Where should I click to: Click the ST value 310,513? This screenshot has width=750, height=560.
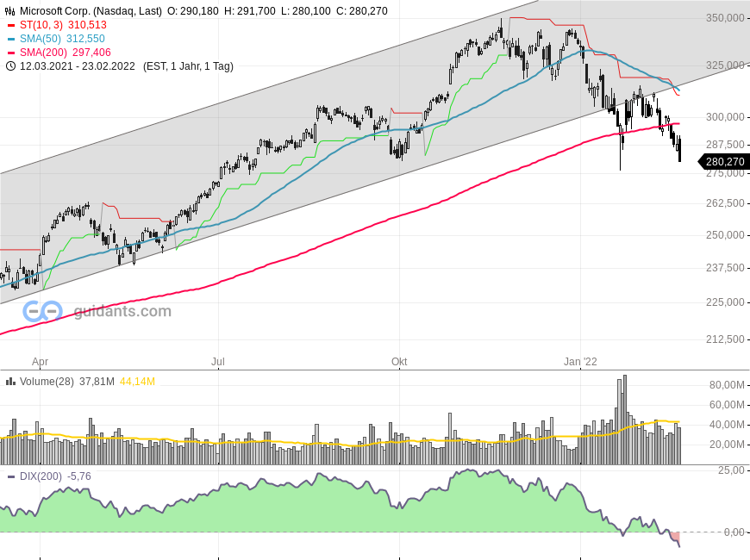coord(87,25)
